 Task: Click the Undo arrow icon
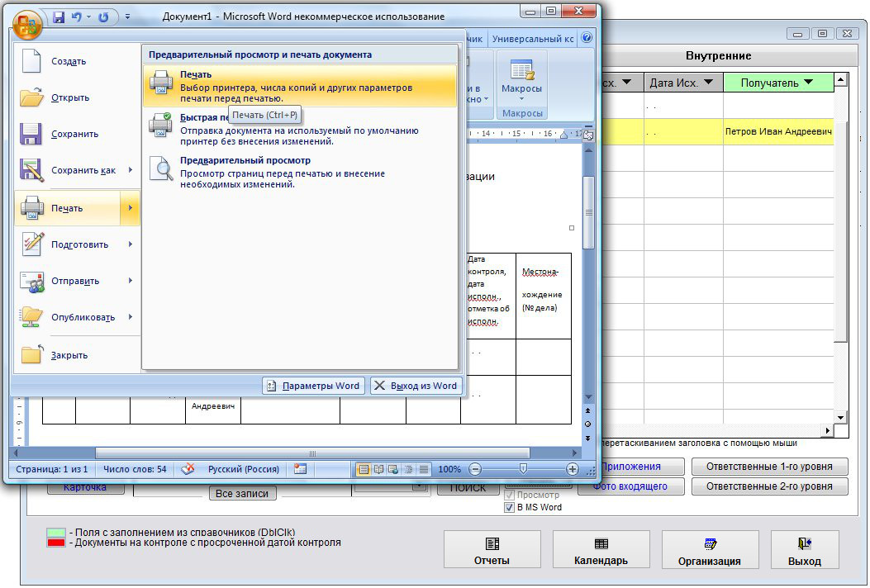[77, 17]
